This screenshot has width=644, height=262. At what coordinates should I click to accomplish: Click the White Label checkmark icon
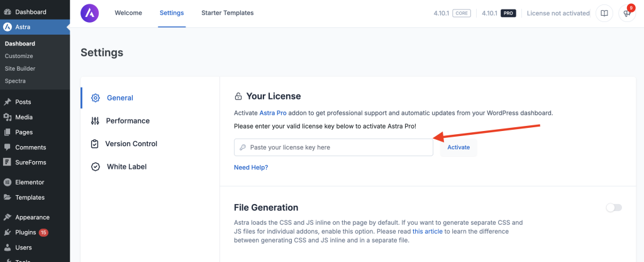click(x=96, y=167)
